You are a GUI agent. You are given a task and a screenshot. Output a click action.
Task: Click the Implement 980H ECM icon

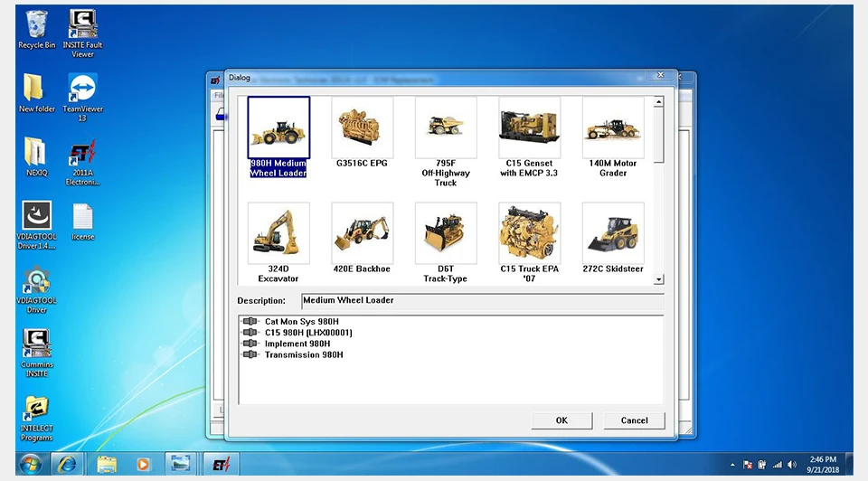point(250,344)
